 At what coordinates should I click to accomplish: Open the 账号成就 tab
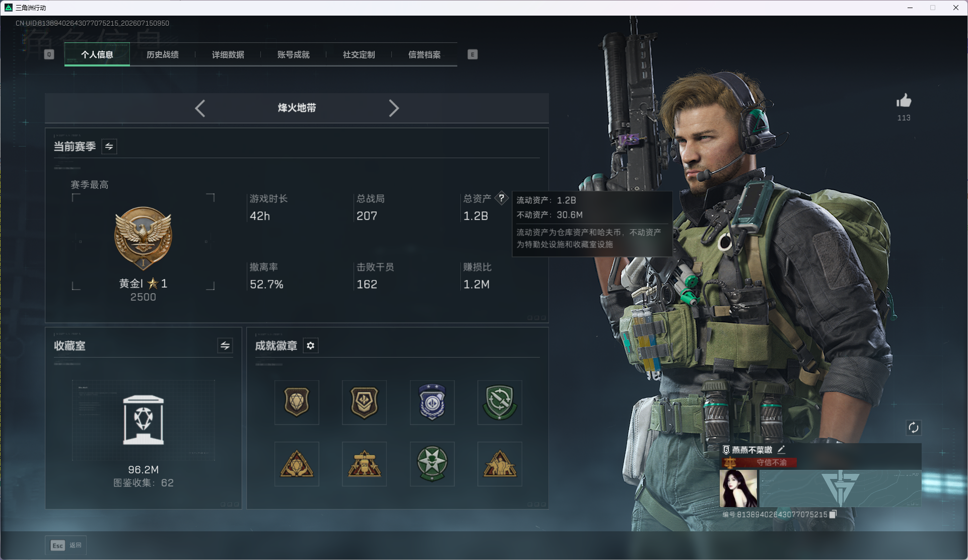click(x=294, y=54)
